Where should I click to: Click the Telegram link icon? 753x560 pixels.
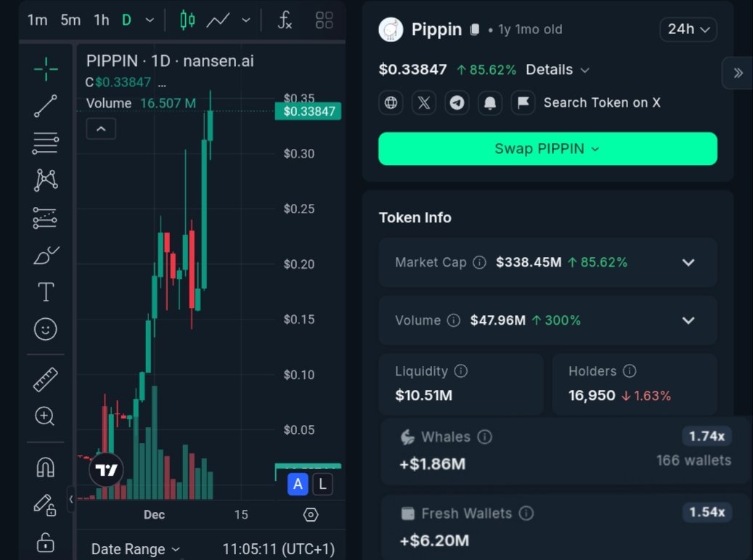tap(457, 102)
